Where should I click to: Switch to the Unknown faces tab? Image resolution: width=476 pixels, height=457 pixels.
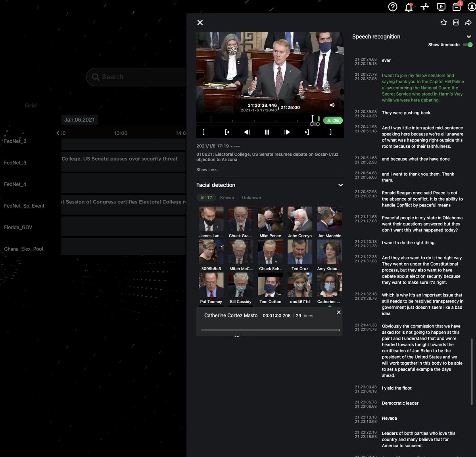click(x=251, y=197)
